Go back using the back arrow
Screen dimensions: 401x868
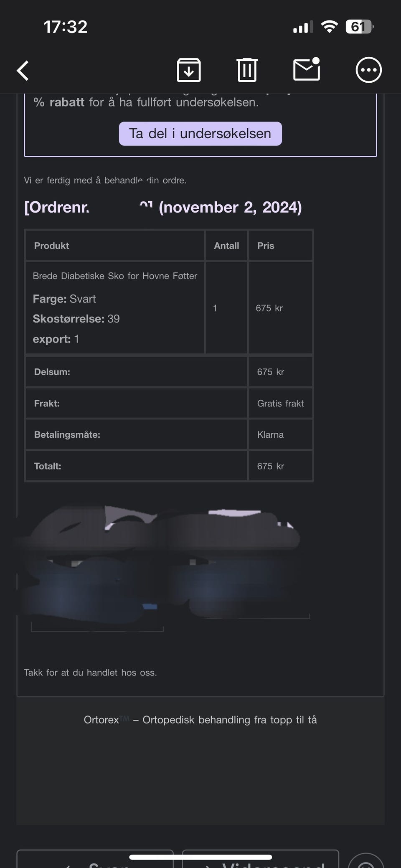(23, 70)
